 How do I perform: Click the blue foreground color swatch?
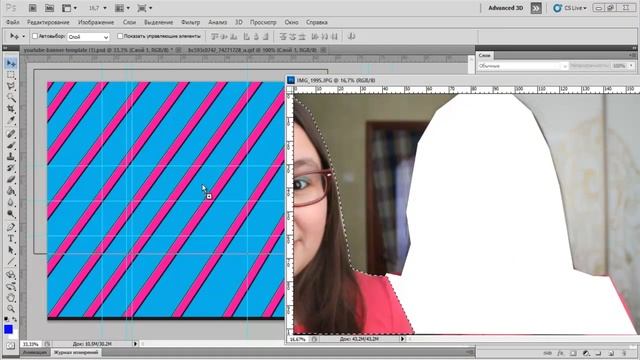tap(8, 329)
